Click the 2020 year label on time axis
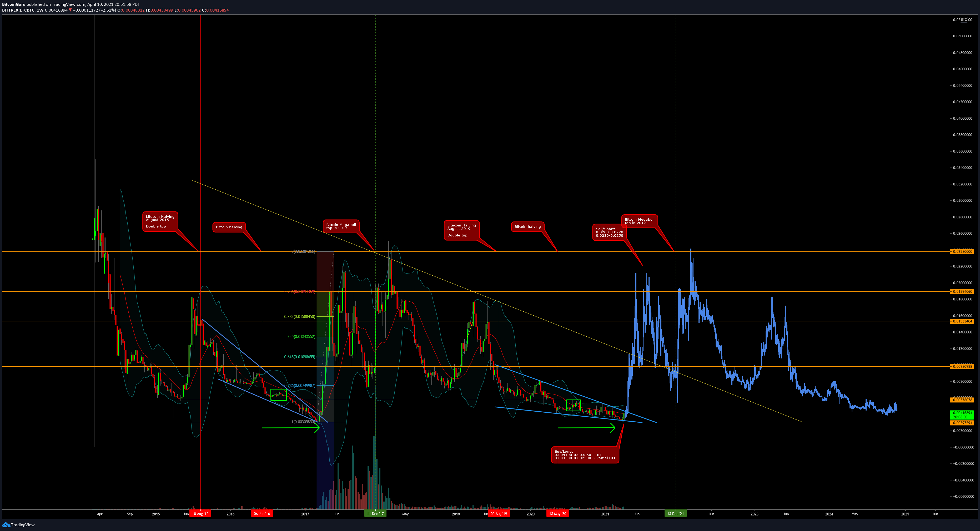Image resolution: width=980 pixels, height=531 pixels. (530, 514)
